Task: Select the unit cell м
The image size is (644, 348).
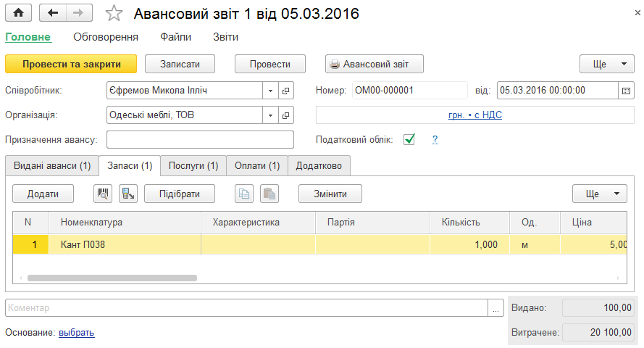Action: pos(535,244)
